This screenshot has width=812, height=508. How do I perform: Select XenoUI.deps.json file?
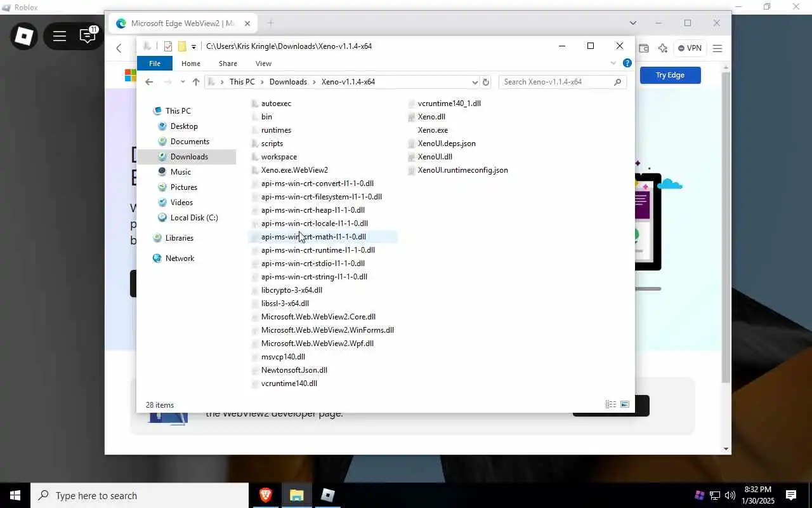pyautogui.click(x=447, y=144)
